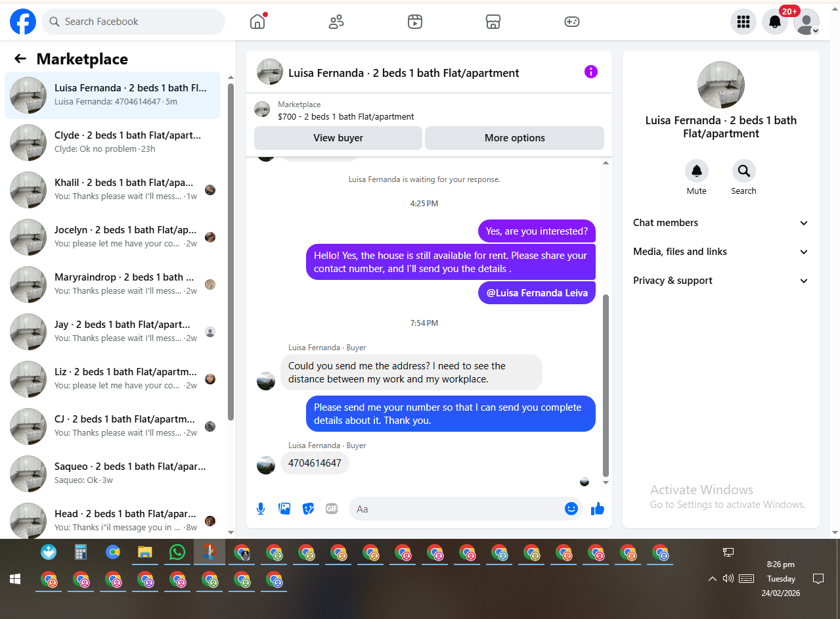The width and height of the screenshot is (840, 619).
Task: Click the Aa message input field
Action: (x=456, y=509)
